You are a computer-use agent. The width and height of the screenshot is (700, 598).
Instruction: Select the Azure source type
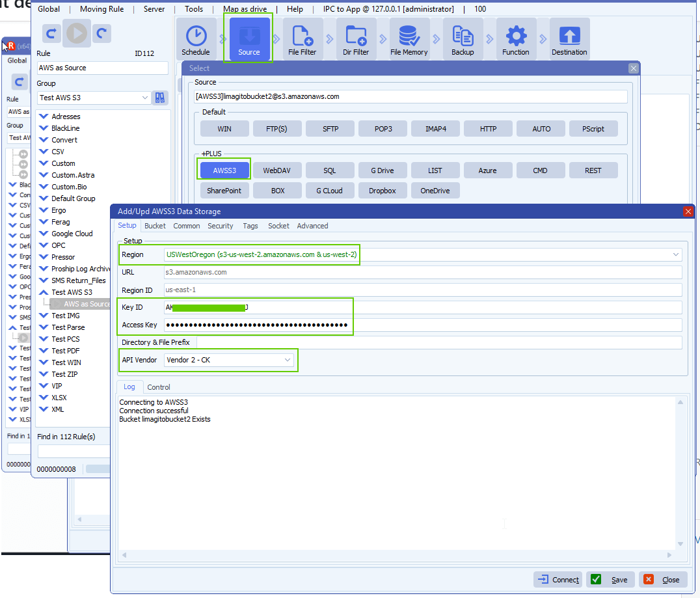pyautogui.click(x=487, y=170)
